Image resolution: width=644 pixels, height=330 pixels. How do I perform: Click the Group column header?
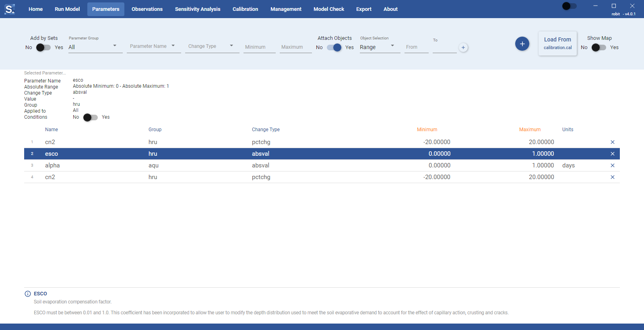(x=155, y=130)
